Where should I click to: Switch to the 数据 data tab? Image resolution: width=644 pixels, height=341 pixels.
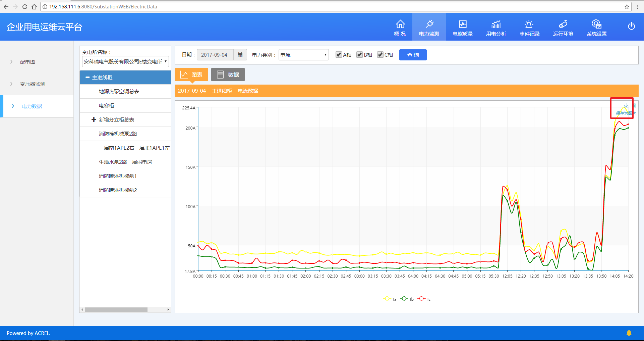[228, 75]
